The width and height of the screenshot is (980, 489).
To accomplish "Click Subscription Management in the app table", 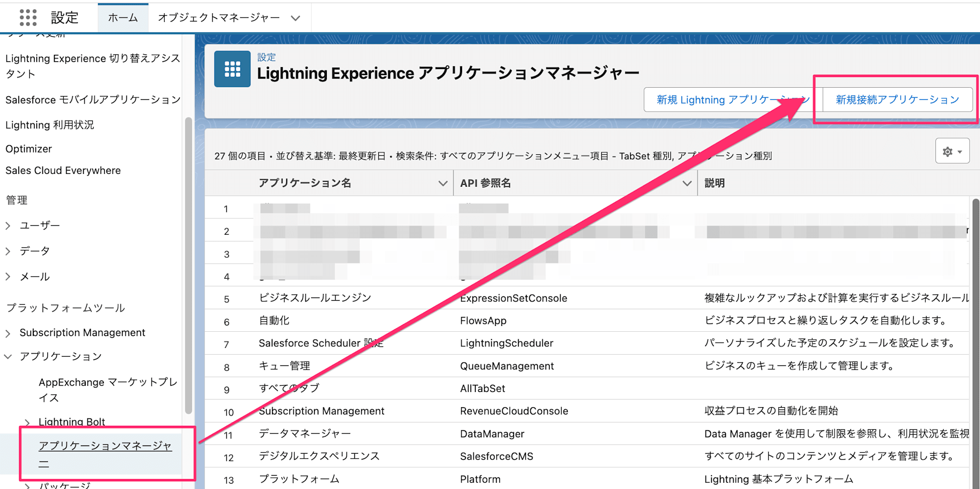I will click(x=321, y=411).
